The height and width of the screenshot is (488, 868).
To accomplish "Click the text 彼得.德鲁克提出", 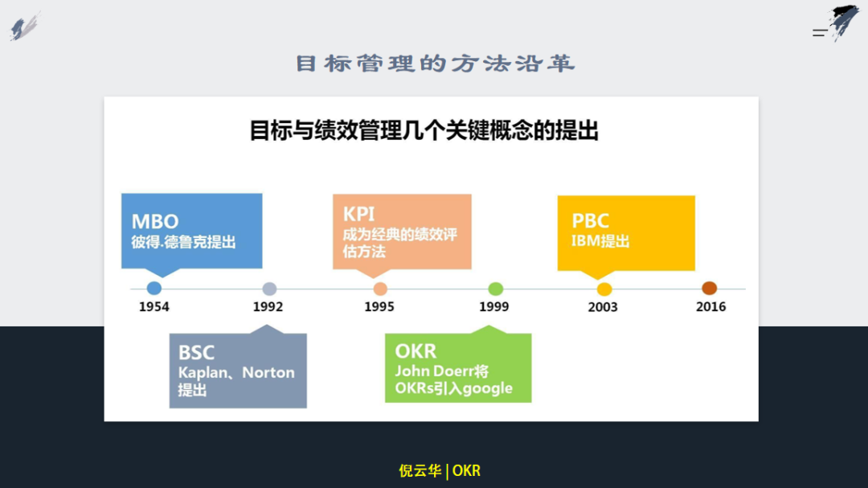I will click(183, 242).
